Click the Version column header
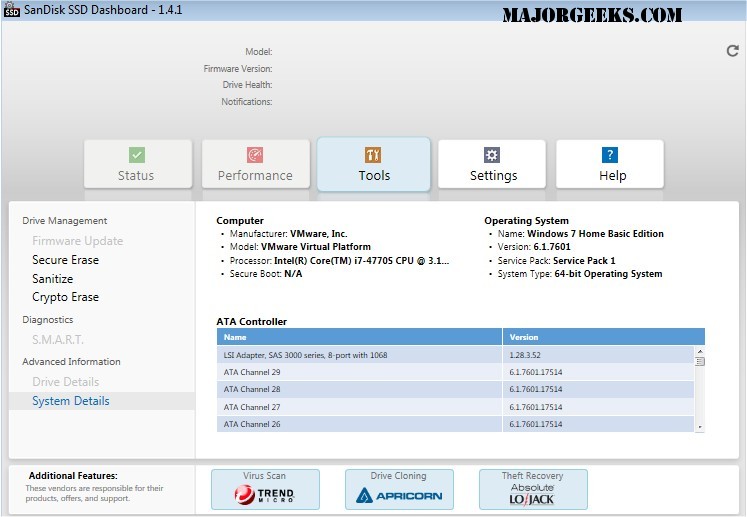This screenshot has height=517, width=747. [604, 337]
